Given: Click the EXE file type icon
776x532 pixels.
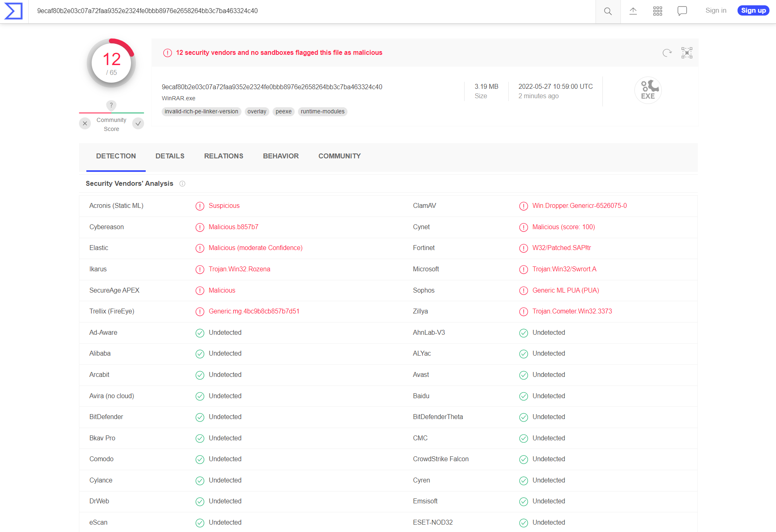Looking at the screenshot, I should [x=648, y=90].
